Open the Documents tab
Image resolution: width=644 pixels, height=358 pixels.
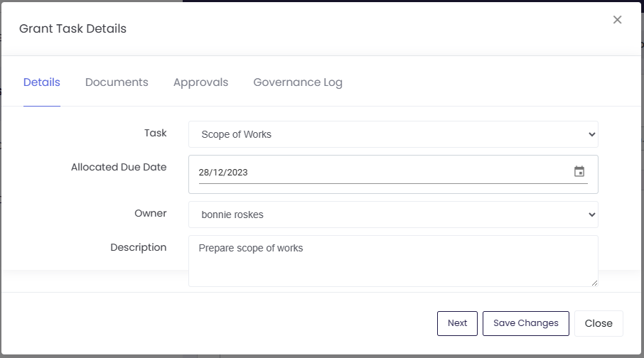117,82
